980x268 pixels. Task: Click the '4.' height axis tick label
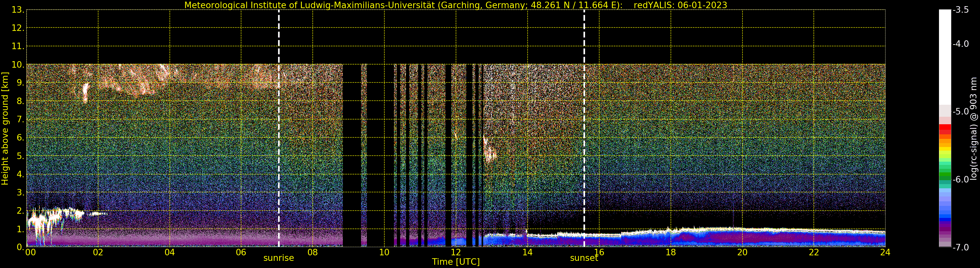[x=21, y=174]
